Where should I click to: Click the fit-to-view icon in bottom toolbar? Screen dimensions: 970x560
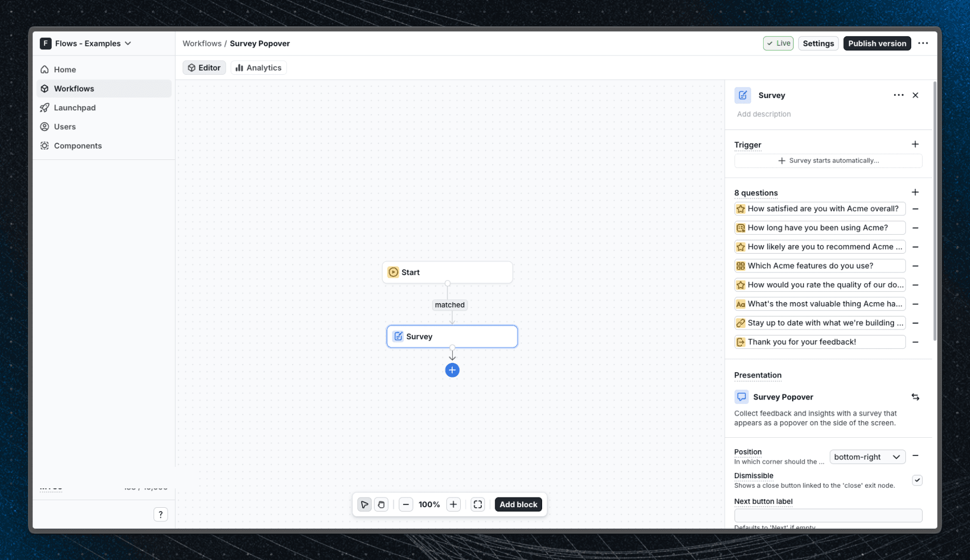[478, 505]
